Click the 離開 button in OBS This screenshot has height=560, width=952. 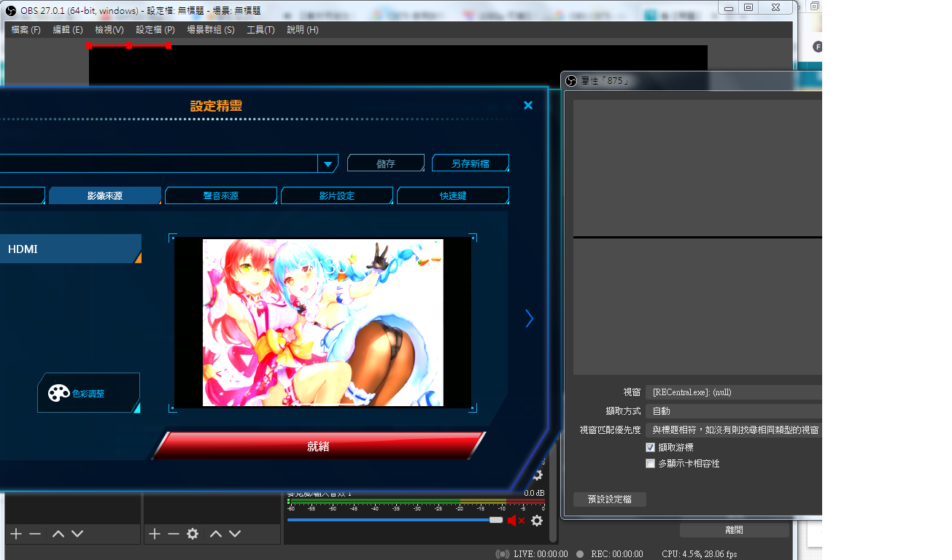coord(735,530)
